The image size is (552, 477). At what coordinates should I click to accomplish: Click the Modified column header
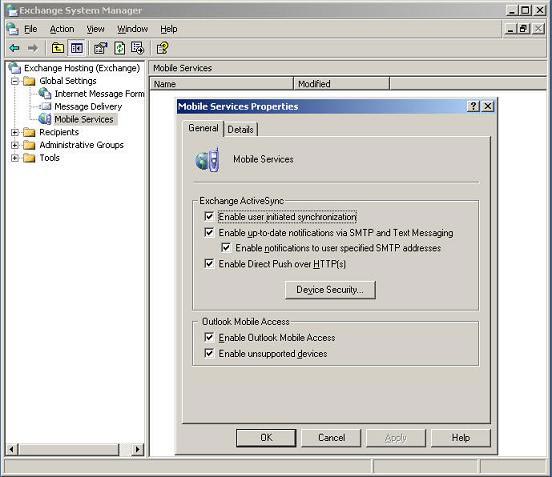click(x=341, y=84)
